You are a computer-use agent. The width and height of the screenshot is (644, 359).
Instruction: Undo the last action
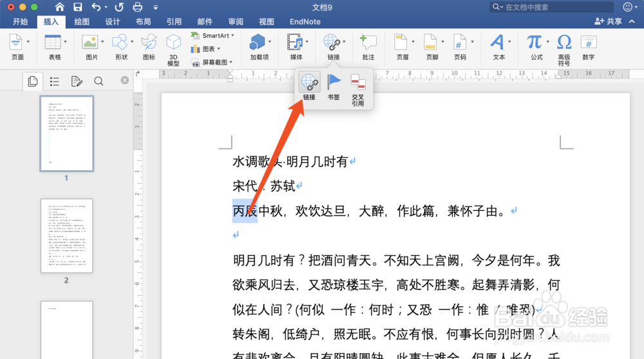96,7
